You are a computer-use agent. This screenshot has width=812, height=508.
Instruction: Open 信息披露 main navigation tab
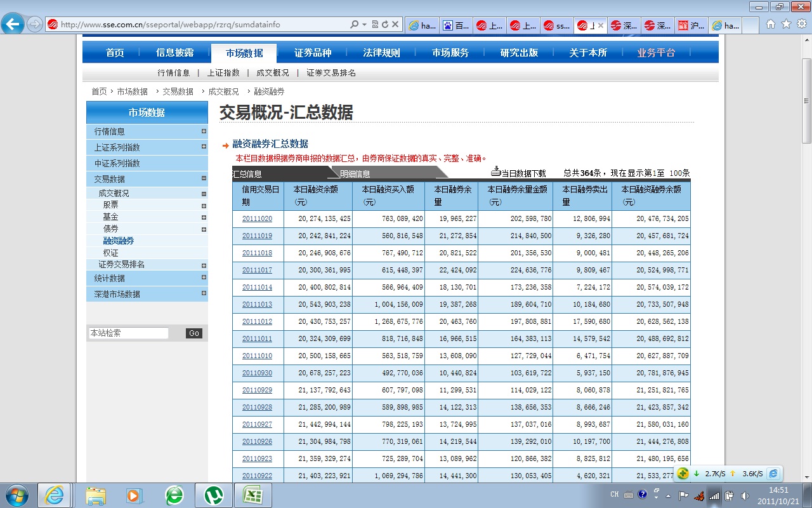tap(175, 53)
